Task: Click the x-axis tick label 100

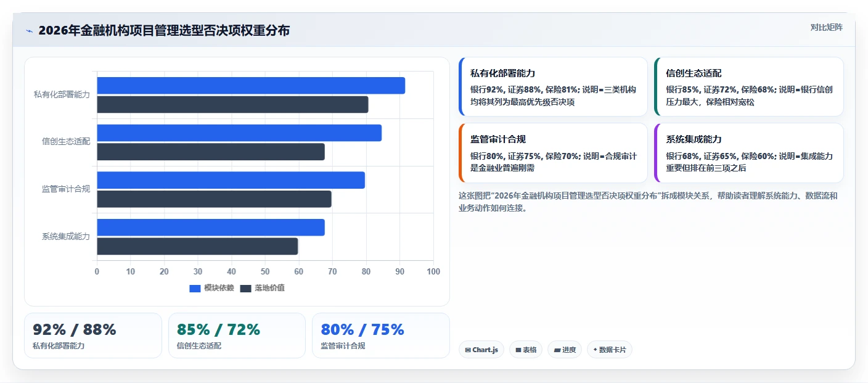Action: [x=433, y=271]
